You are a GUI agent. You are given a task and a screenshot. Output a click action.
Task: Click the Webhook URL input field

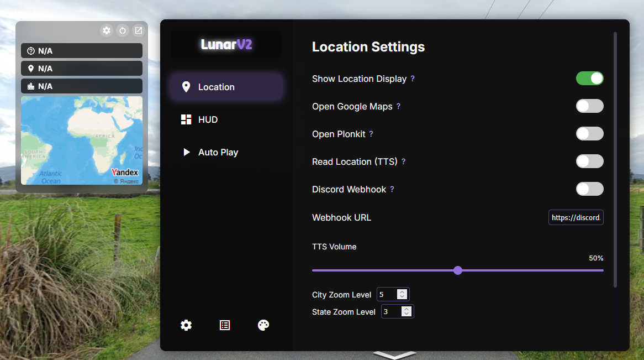tap(576, 217)
